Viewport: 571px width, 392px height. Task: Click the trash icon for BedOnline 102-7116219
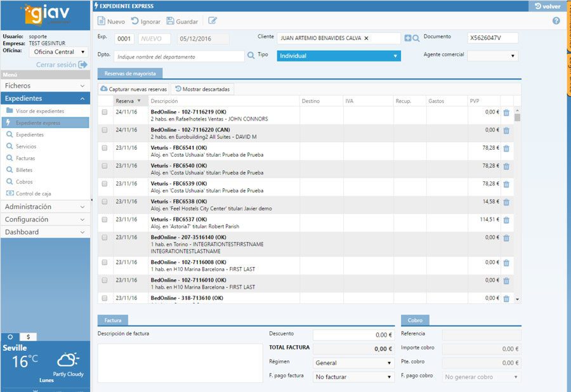pyautogui.click(x=506, y=113)
